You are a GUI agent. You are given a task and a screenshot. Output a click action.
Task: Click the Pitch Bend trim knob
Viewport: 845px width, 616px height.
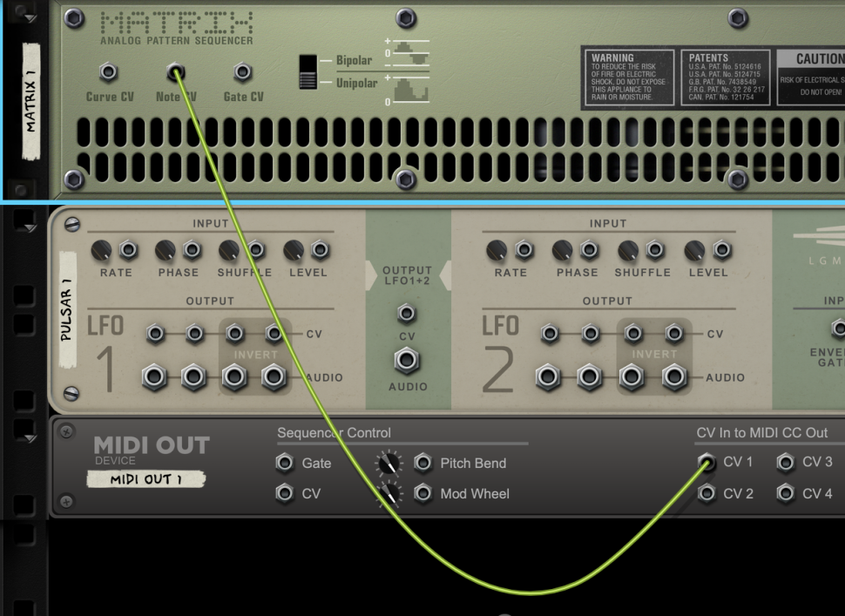click(389, 463)
